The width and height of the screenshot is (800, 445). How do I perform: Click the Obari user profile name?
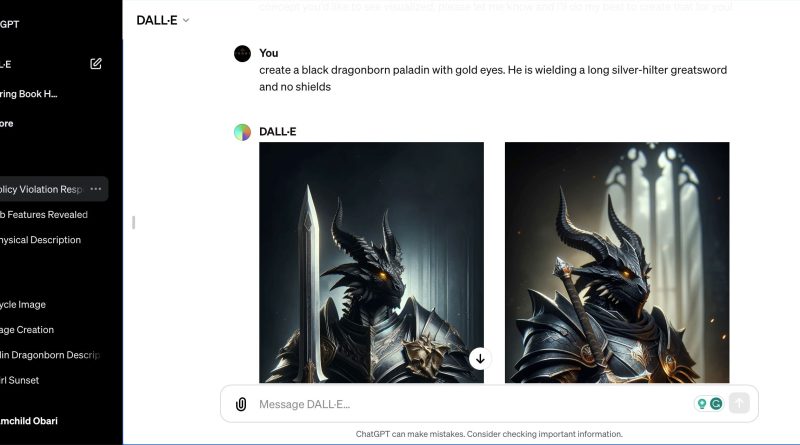coord(29,421)
